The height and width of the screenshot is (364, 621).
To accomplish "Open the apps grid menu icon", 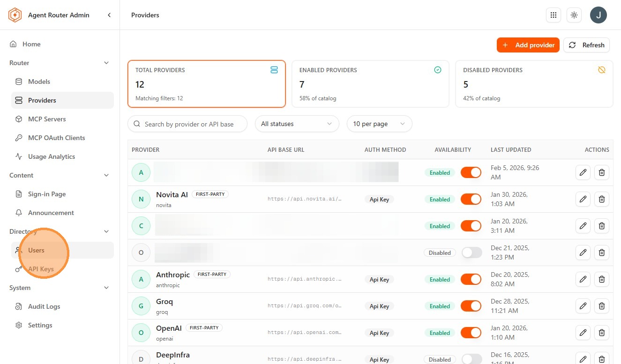I will point(554,15).
